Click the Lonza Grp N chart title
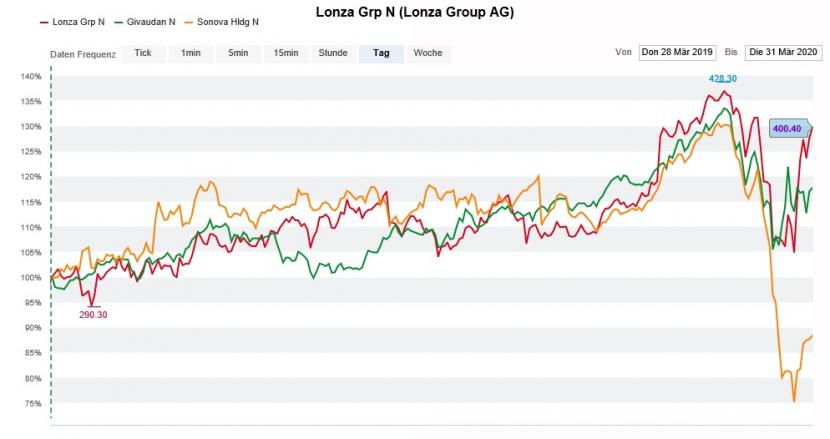 (415, 12)
